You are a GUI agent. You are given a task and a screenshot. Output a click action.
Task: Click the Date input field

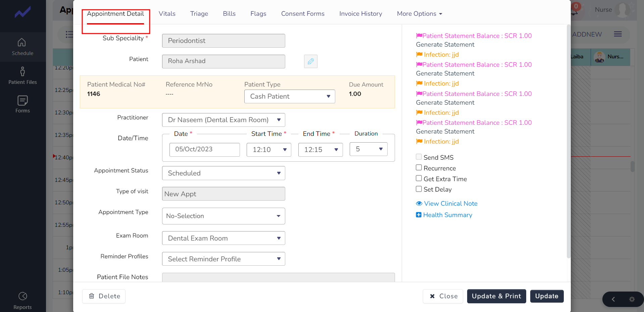(x=205, y=149)
